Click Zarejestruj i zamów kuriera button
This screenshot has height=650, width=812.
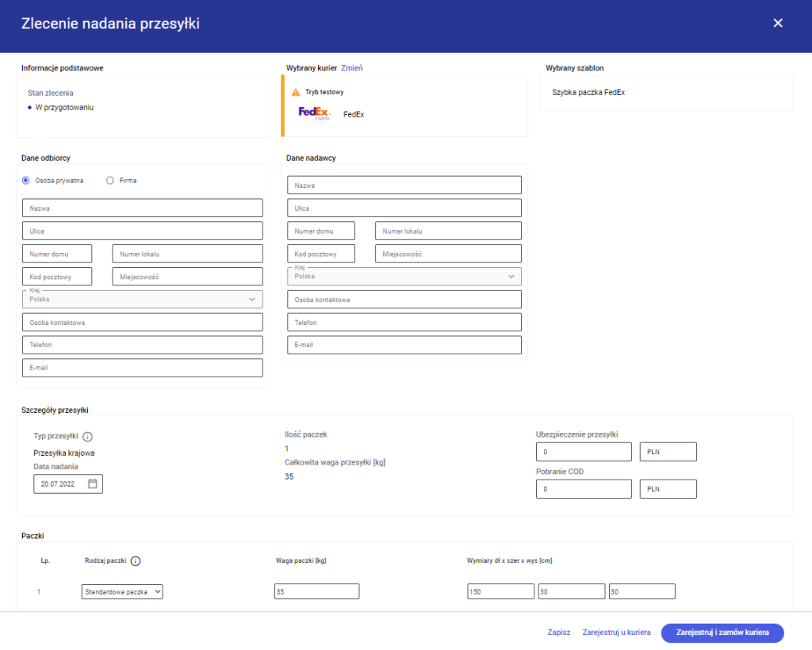click(722, 633)
